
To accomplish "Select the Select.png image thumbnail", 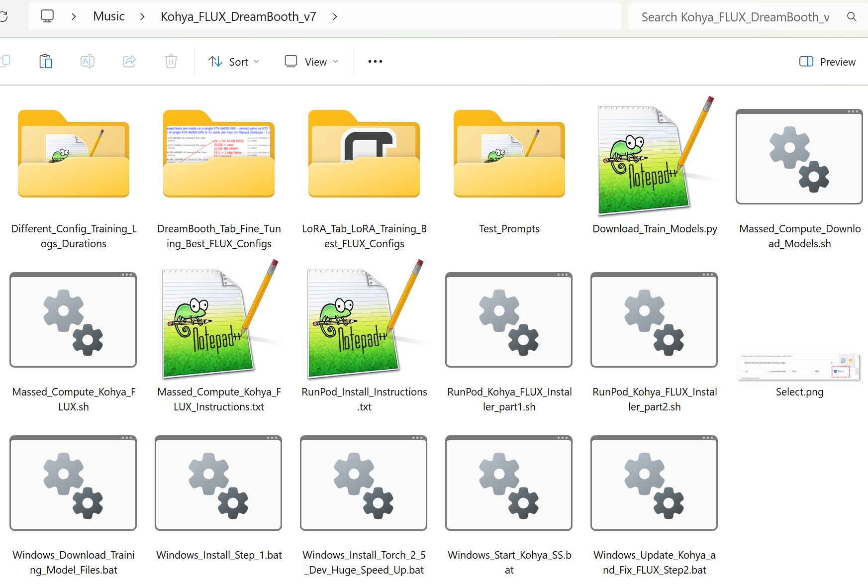I will [799, 368].
